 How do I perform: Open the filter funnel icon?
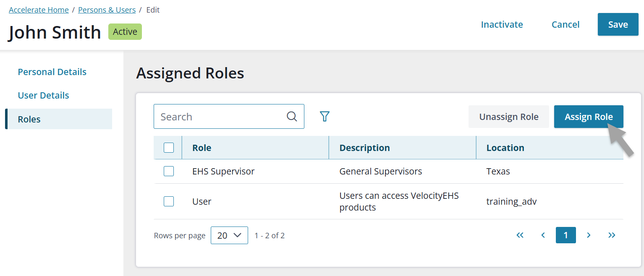coord(325,117)
